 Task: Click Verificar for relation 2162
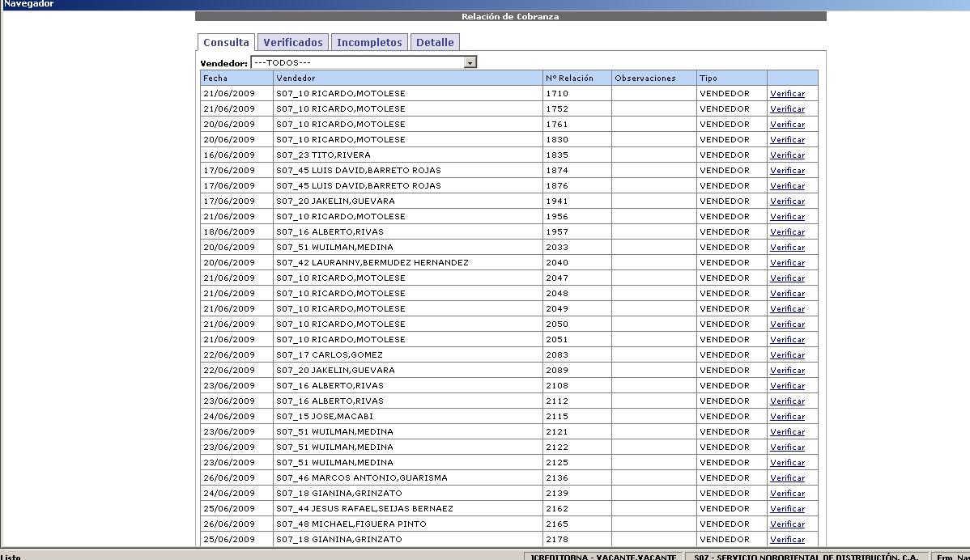788,509
